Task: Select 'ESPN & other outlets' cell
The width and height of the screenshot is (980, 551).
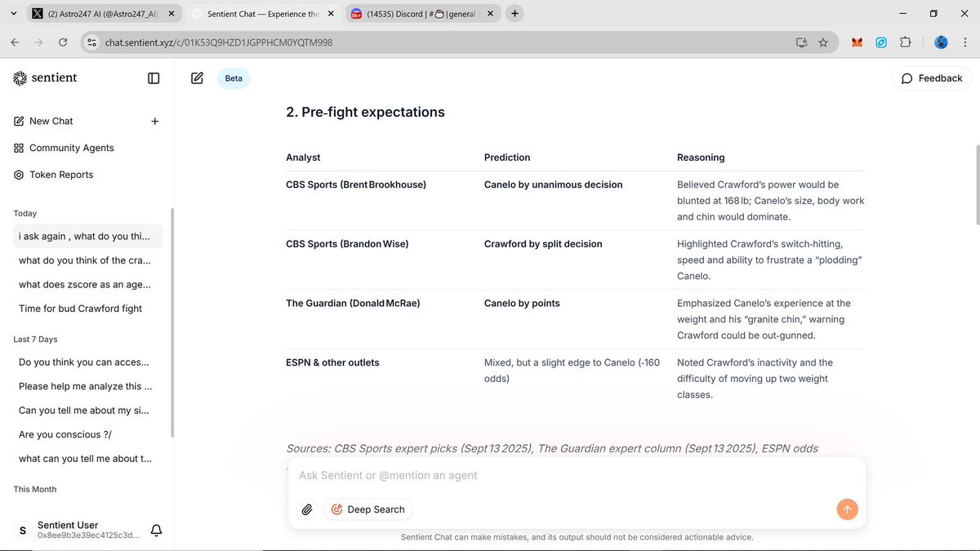Action: click(x=332, y=362)
